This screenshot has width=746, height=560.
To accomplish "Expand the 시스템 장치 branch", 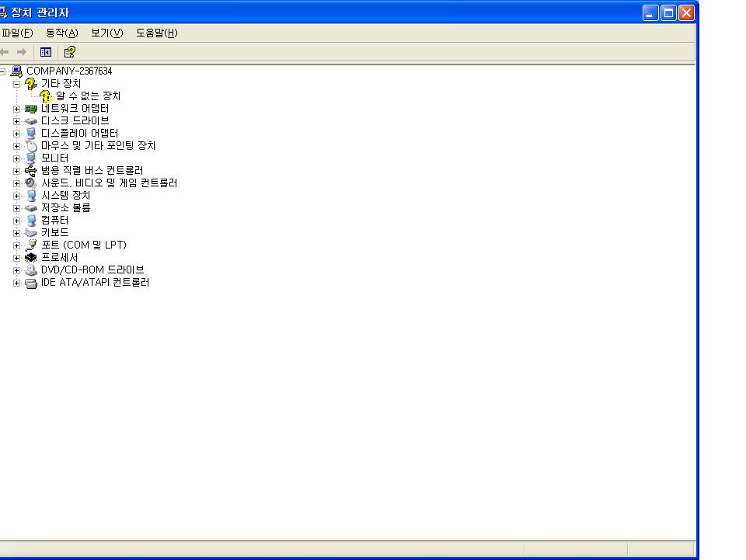I will pos(16,196).
